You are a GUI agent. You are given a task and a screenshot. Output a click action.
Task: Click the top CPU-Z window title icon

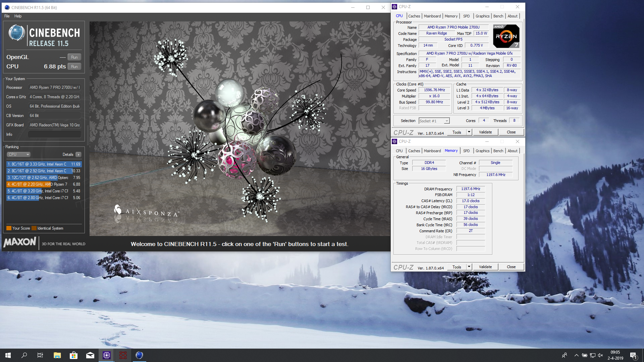395,7
